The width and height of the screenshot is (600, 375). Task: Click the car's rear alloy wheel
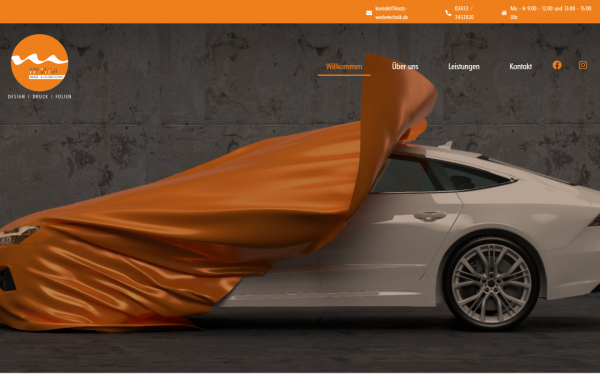[491, 283]
